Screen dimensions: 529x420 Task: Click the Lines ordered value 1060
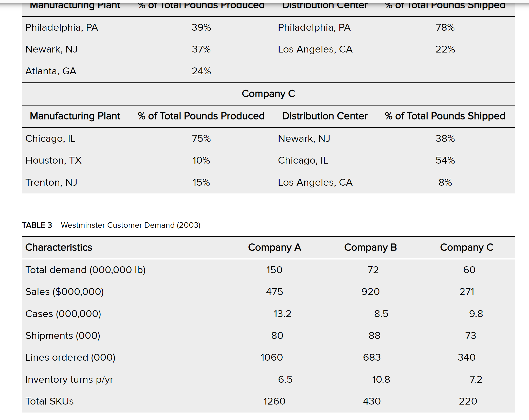(x=272, y=357)
